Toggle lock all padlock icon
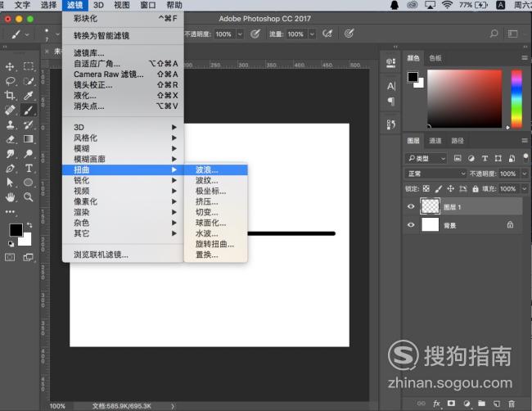Viewport: 532px width, 411px height. click(476, 188)
